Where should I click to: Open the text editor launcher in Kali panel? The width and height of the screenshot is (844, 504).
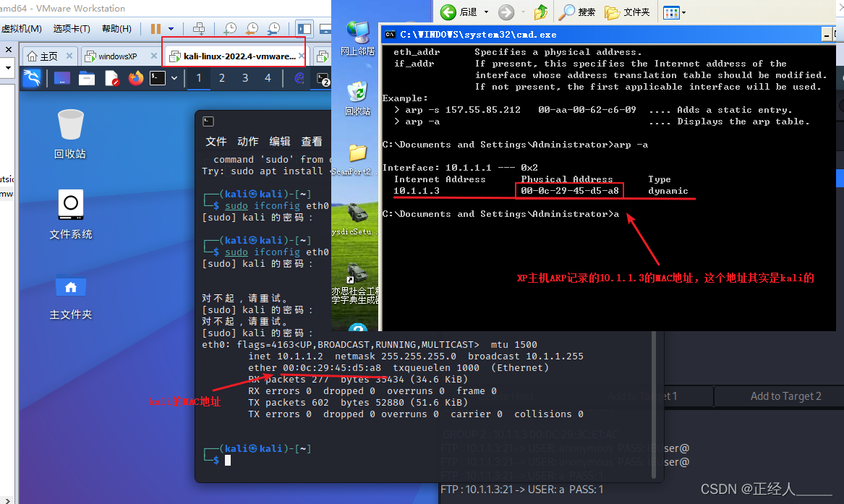112,79
